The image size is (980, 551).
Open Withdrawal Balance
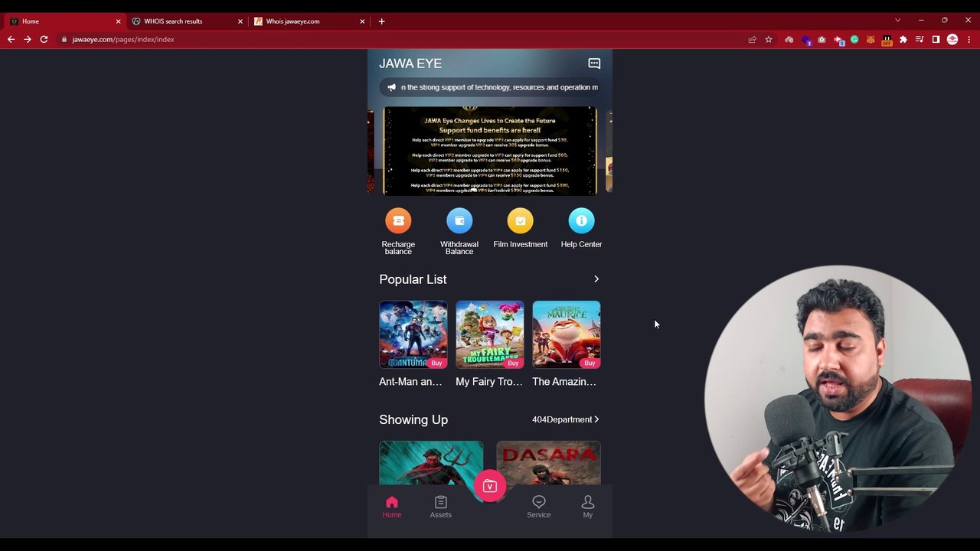point(459,231)
